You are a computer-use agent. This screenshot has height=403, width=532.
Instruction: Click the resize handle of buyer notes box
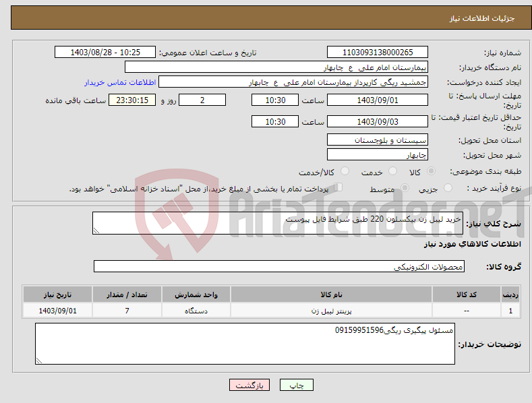point(39,361)
